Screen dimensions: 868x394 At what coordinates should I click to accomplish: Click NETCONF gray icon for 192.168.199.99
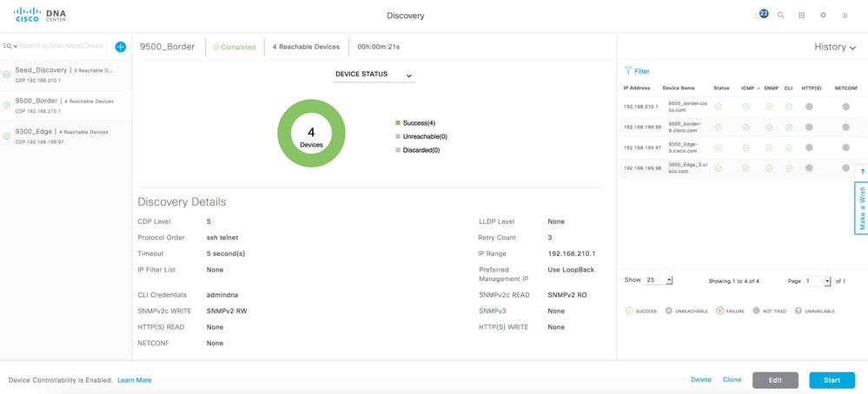(x=846, y=127)
